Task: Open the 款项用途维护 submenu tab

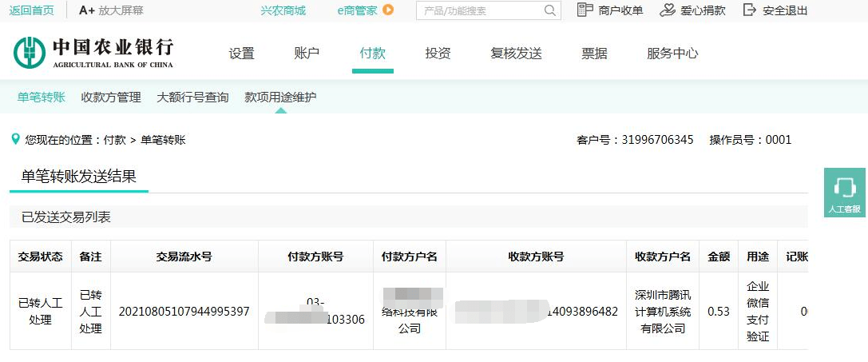Action: tap(280, 97)
